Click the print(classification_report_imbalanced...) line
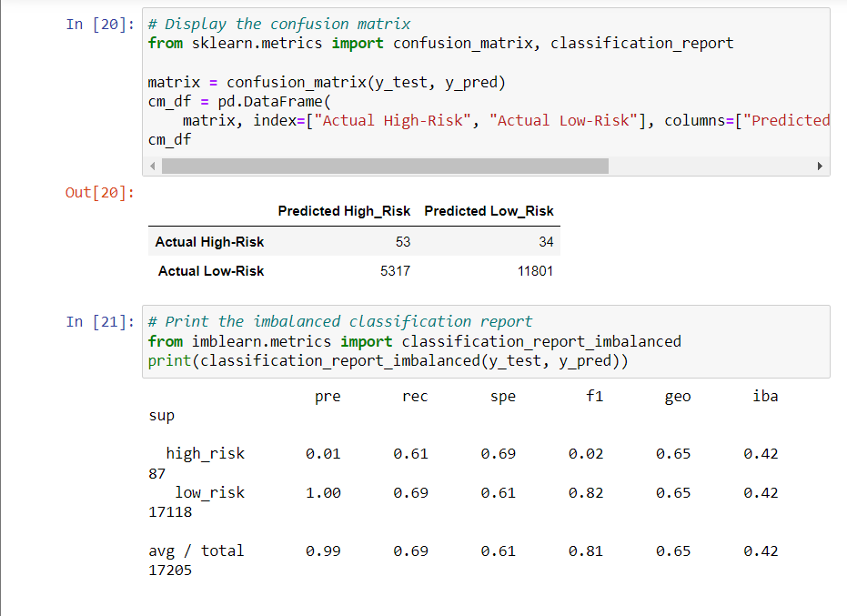Image resolution: width=847 pixels, height=616 pixels. pyautogui.click(x=388, y=361)
